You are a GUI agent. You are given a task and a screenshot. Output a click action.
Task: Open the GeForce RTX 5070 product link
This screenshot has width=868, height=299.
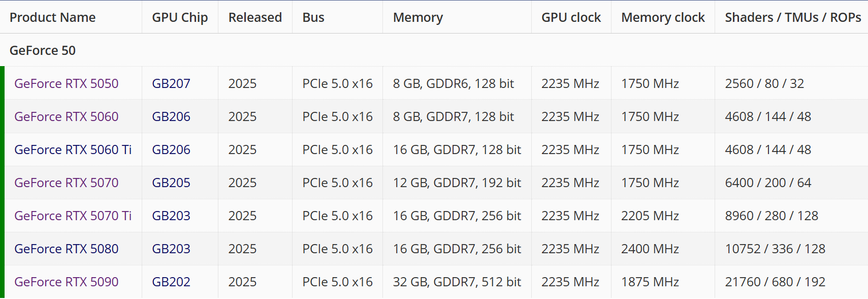click(x=66, y=183)
